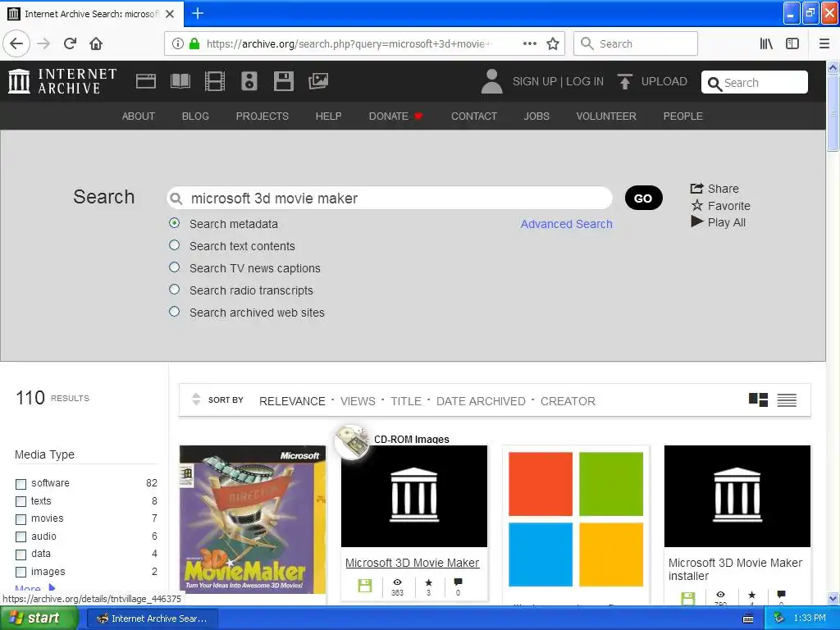
Task: Open the Video film-strip icon
Action: pos(215,81)
